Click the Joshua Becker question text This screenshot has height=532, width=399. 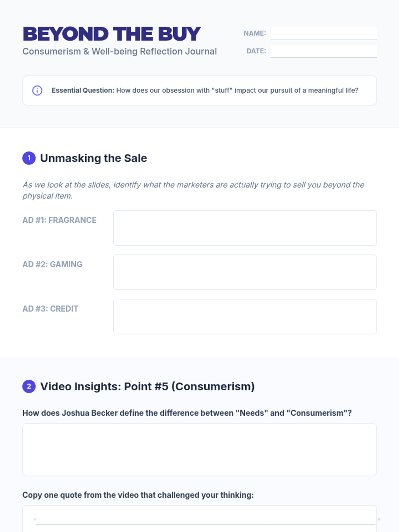187,413
